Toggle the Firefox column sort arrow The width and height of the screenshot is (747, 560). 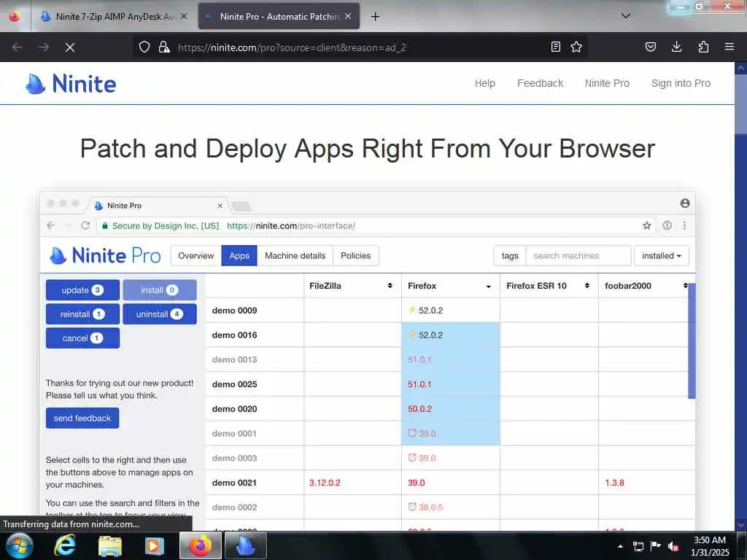pyautogui.click(x=488, y=286)
